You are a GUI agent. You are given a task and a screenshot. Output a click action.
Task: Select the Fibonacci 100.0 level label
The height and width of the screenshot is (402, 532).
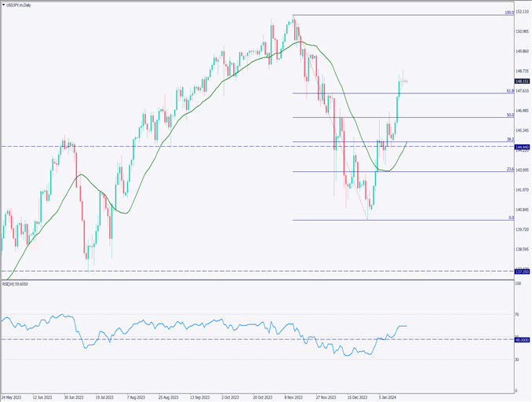[x=508, y=13]
